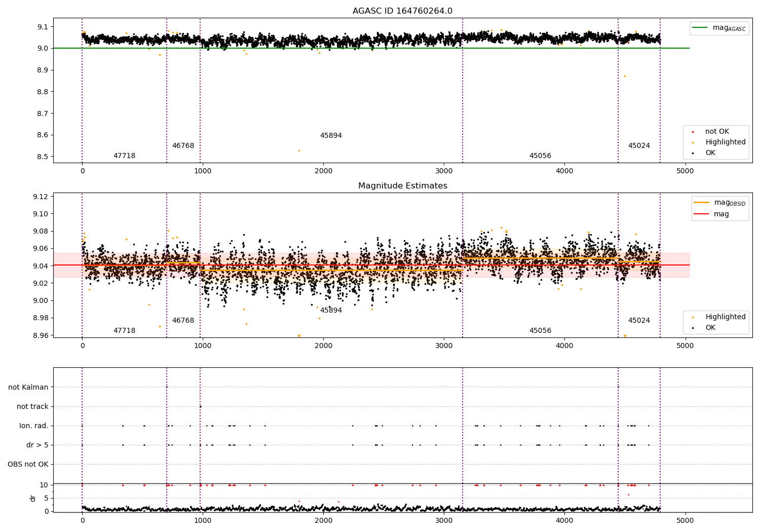Click the 0 x-tick under bottom plot
The image size is (760, 532).
point(82,520)
